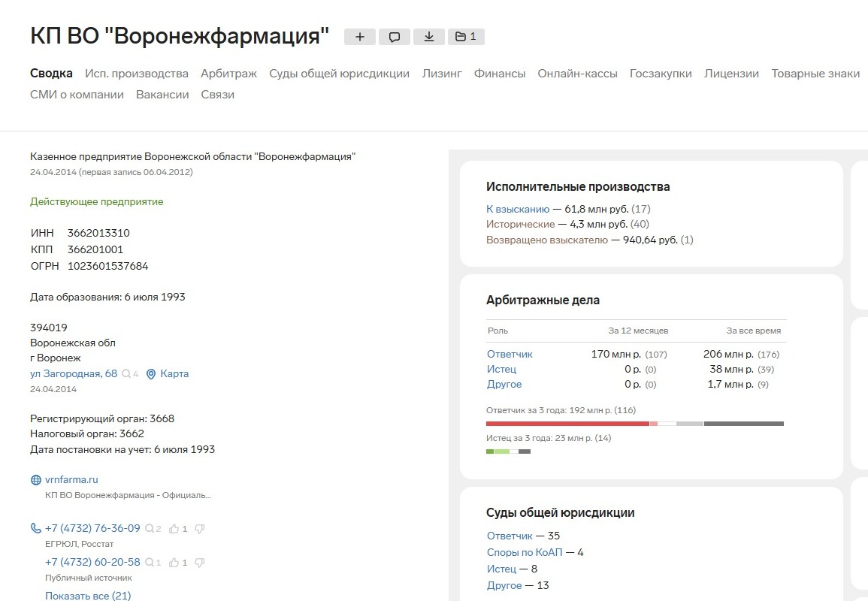Open the vrnfarma.ru website link
Viewport: 868px width, 601px height.
(x=71, y=480)
